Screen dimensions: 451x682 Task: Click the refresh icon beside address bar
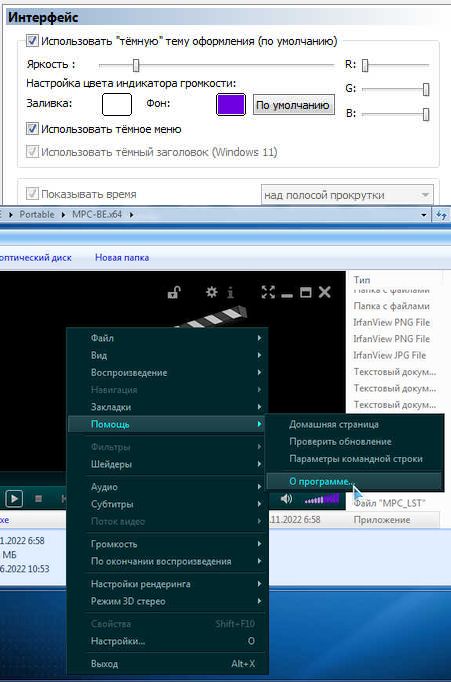[x=441, y=215]
